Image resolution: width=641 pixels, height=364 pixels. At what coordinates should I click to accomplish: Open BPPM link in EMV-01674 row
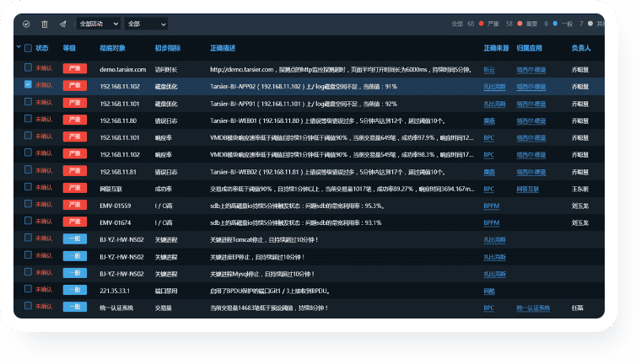492,222
